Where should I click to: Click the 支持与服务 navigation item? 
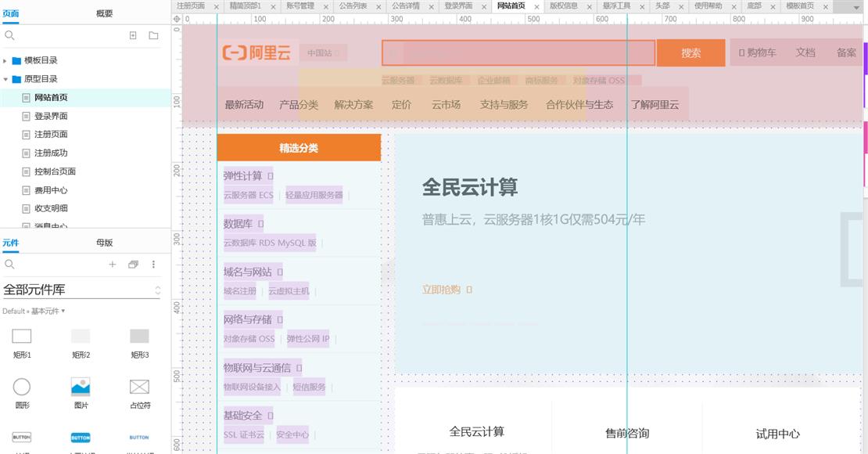tap(504, 105)
